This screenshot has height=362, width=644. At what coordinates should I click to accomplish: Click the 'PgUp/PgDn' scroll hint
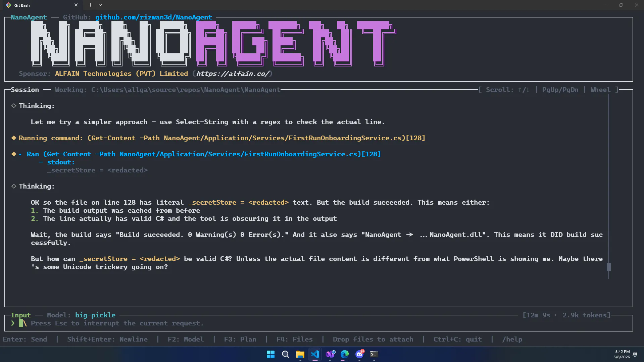[x=560, y=90]
